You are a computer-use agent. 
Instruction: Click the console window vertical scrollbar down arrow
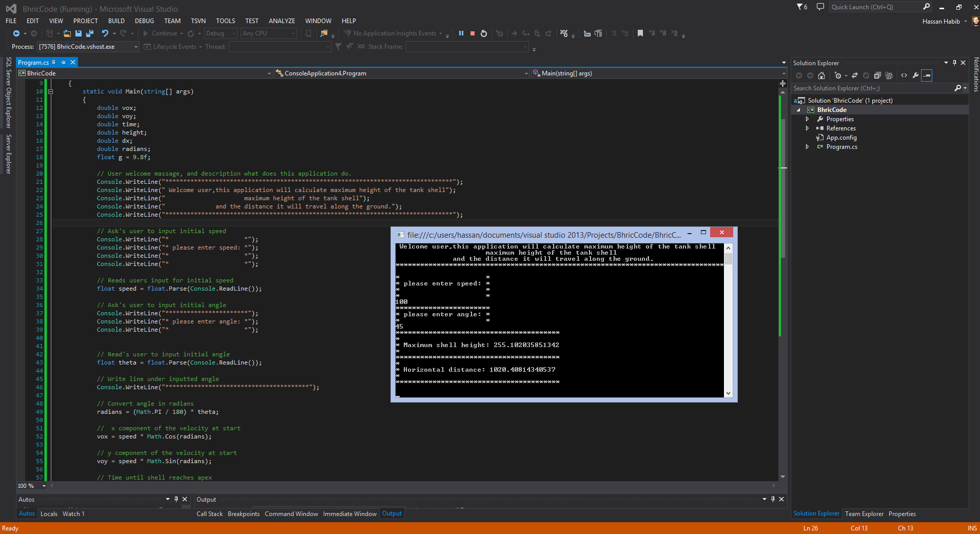click(728, 393)
